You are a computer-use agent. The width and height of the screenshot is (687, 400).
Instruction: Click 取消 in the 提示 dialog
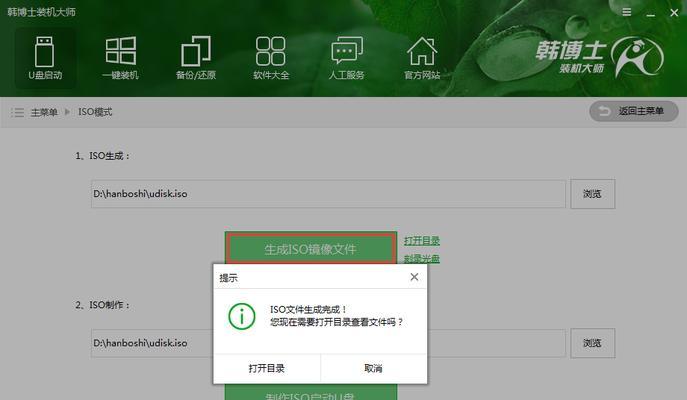click(373, 368)
